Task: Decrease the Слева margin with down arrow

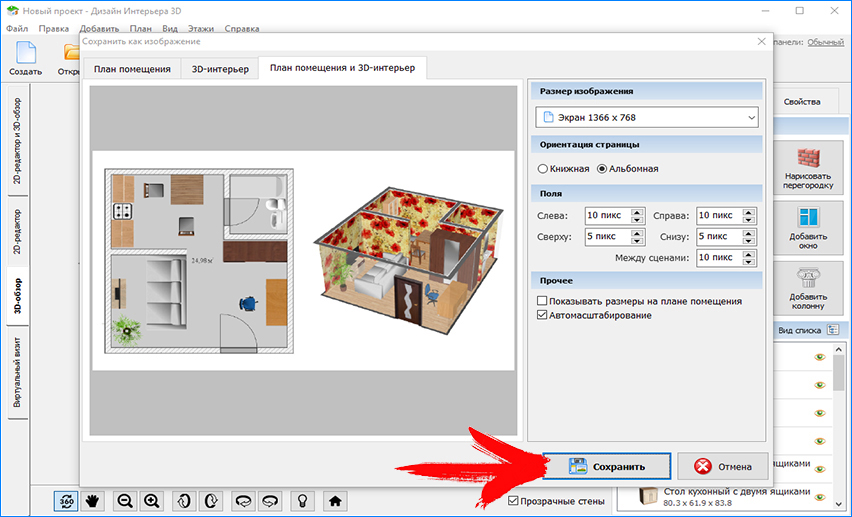Action: [x=637, y=220]
